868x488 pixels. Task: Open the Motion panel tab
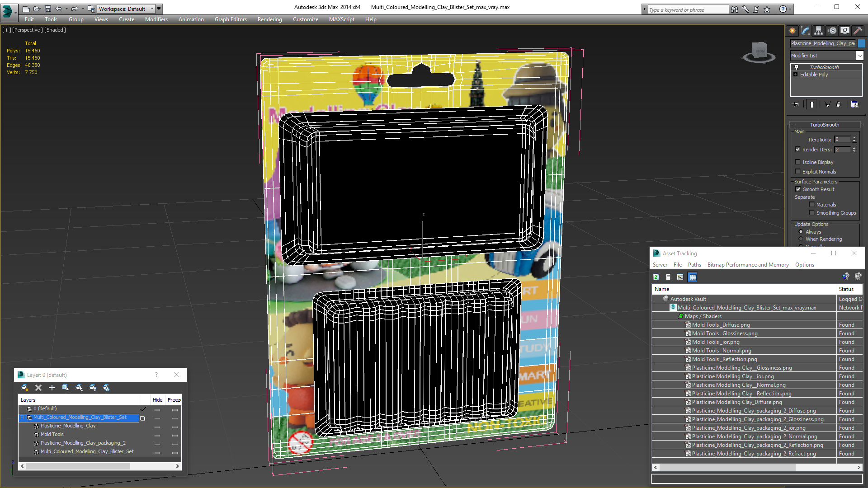tap(832, 31)
